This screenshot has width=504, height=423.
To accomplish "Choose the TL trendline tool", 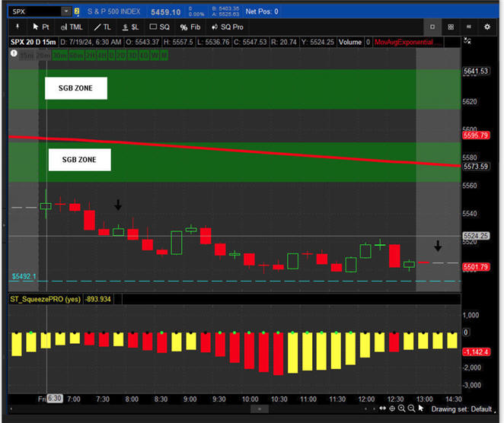I will [x=102, y=27].
